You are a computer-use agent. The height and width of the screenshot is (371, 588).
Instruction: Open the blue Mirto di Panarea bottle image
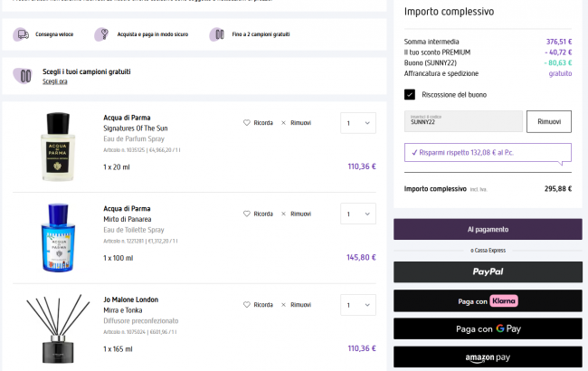[58, 237]
